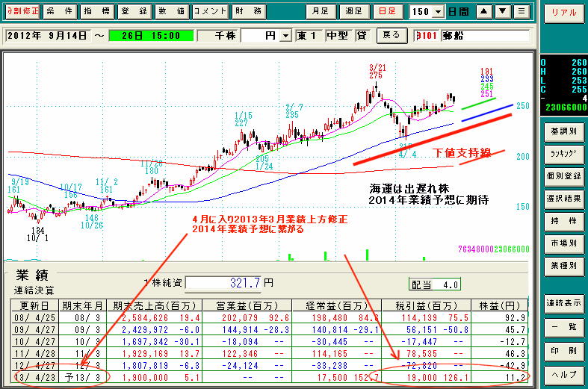
Task: Open the コメント comment menu
Action: pyautogui.click(x=210, y=11)
